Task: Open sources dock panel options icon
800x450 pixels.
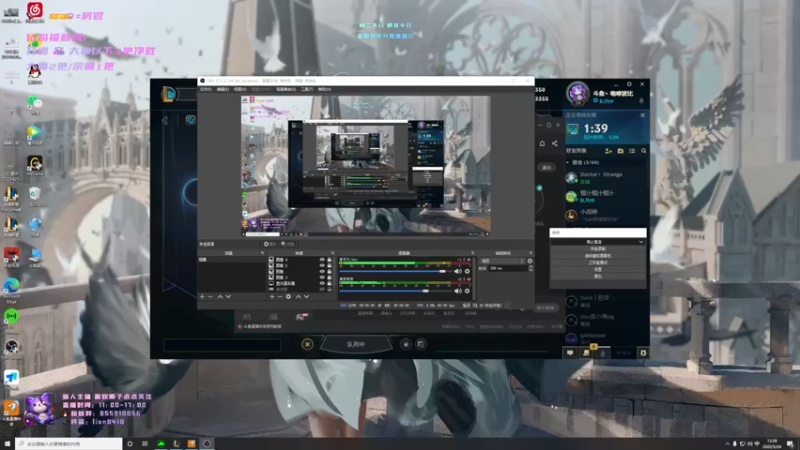Action: click(x=332, y=253)
